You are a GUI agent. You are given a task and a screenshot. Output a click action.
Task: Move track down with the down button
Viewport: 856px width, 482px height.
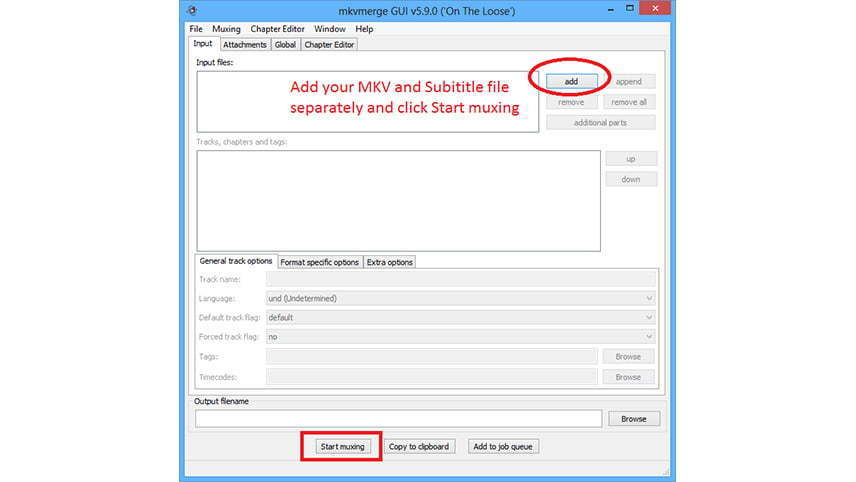(631, 180)
